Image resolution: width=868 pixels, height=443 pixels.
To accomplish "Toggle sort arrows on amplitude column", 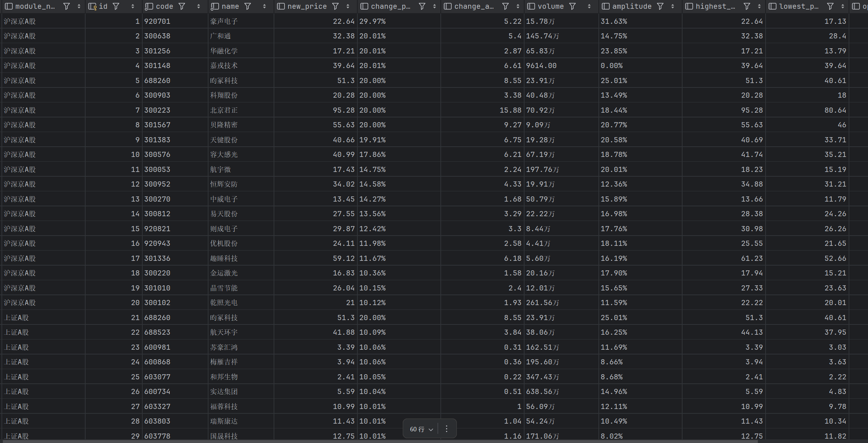I will [673, 6].
